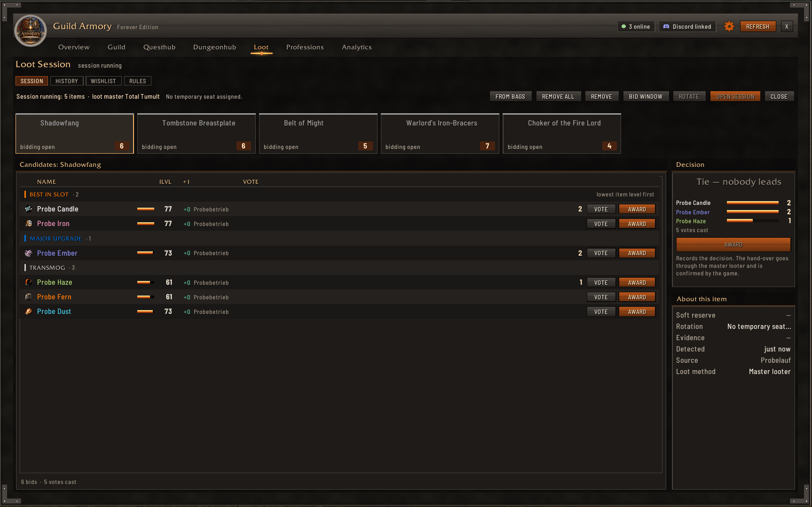Select the Tombstone Breastplate item card
This screenshot has height=507, width=812.
(x=197, y=133)
